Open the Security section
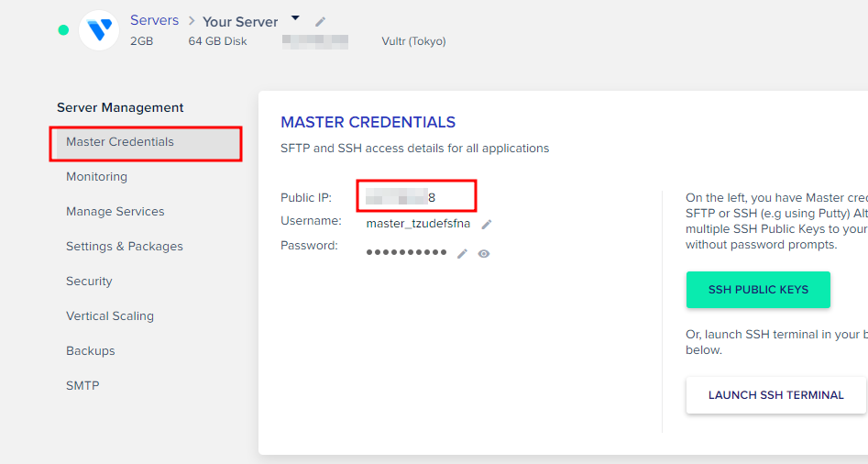Screen dimensions: 868x464 [x=89, y=282]
